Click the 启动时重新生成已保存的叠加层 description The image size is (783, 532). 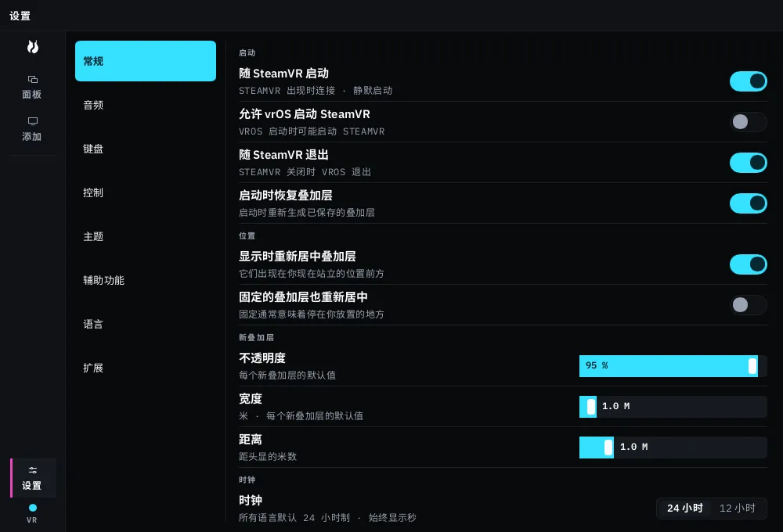[307, 213]
